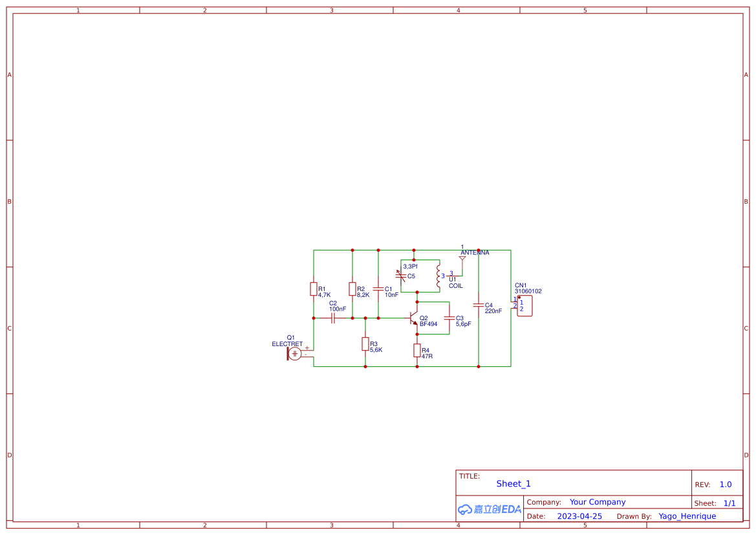
Task: Click the capacitor C1 10nF symbol
Action: coord(378,290)
